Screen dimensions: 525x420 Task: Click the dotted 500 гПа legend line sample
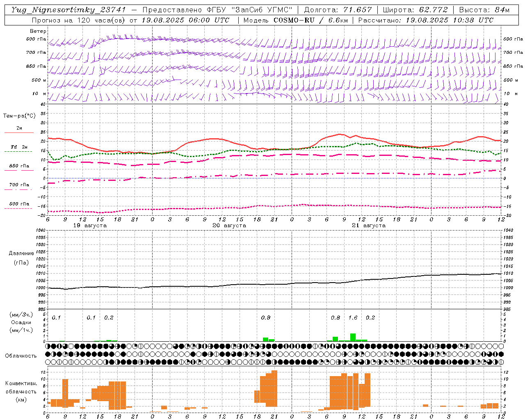[x=18, y=208]
